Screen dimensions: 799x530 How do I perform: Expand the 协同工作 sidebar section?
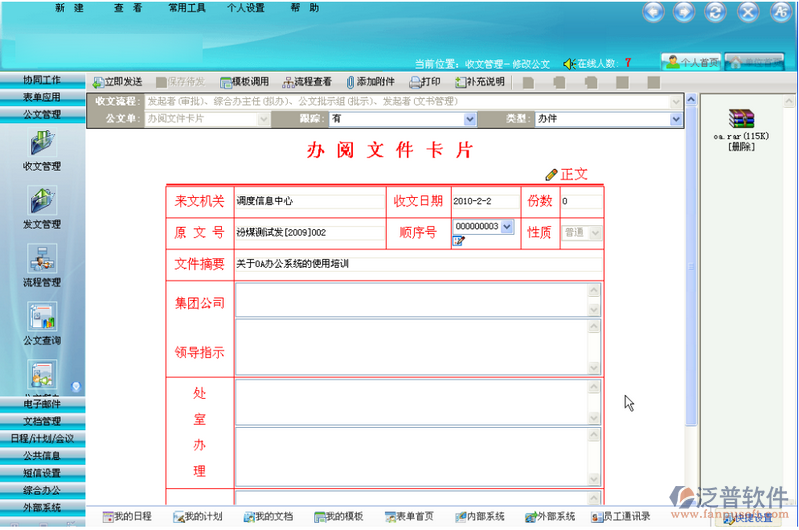click(x=42, y=80)
